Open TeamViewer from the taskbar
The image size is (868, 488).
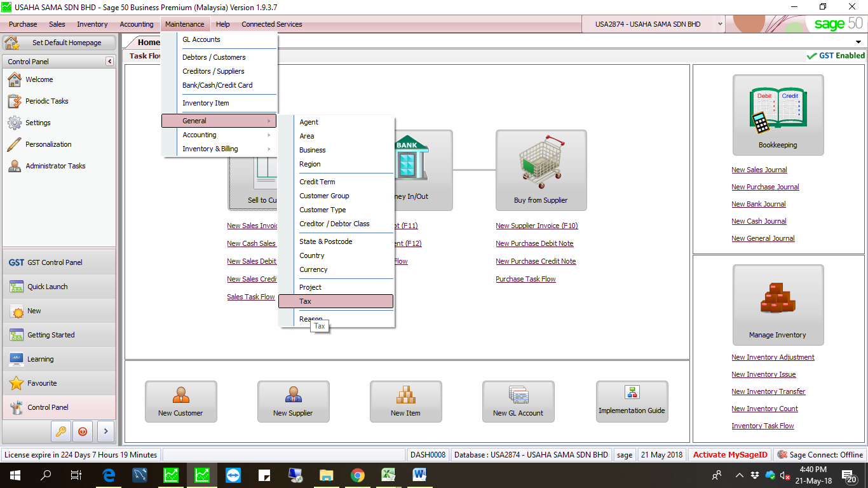(233, 475)
